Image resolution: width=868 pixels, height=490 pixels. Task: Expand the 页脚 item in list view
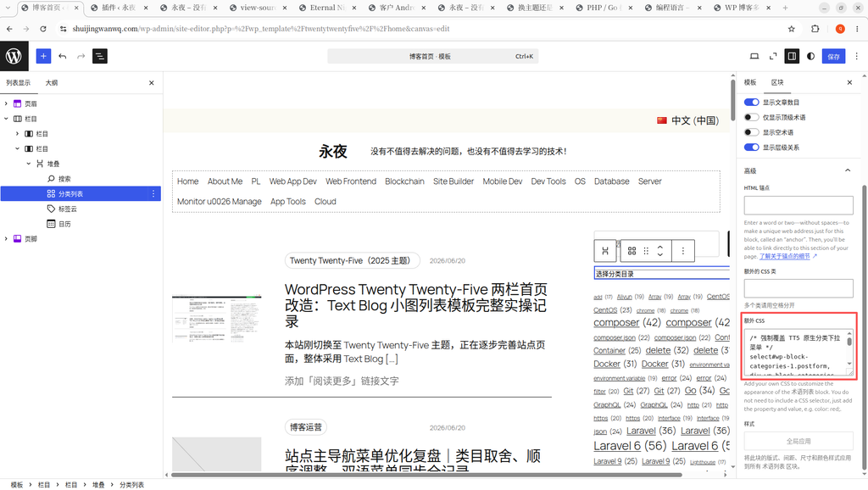(6, 238)
